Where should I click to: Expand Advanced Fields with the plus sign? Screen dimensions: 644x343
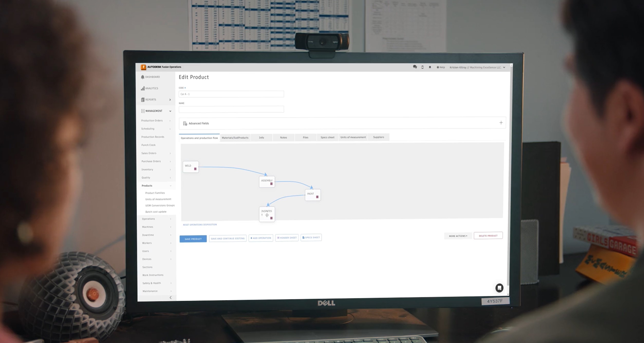(x=501, y=123)
